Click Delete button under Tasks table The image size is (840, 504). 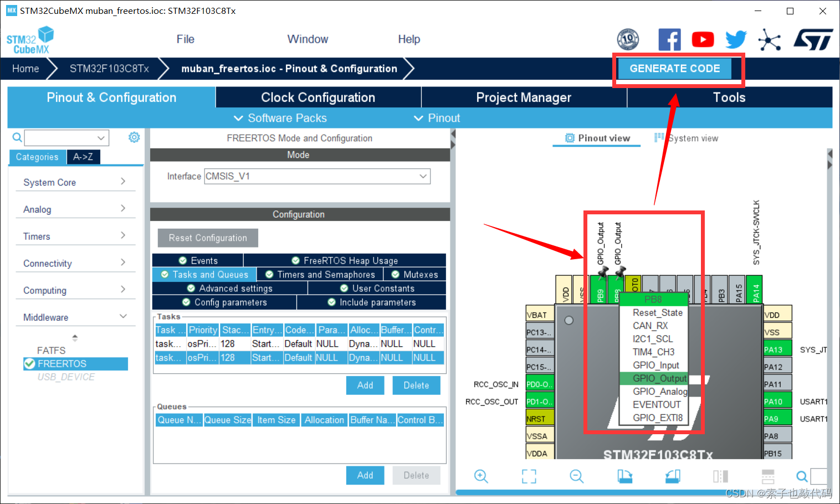(416, 385)
